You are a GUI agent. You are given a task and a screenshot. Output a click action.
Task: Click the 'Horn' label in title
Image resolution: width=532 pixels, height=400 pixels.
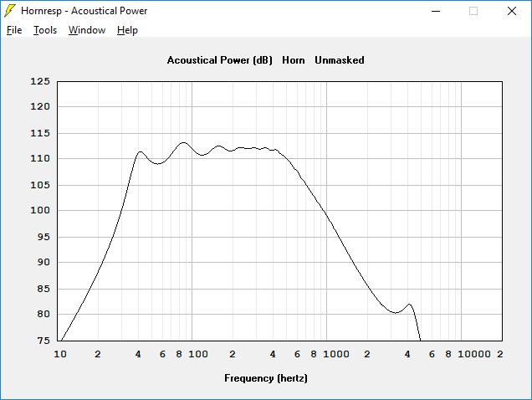click(x=294, y=60)
